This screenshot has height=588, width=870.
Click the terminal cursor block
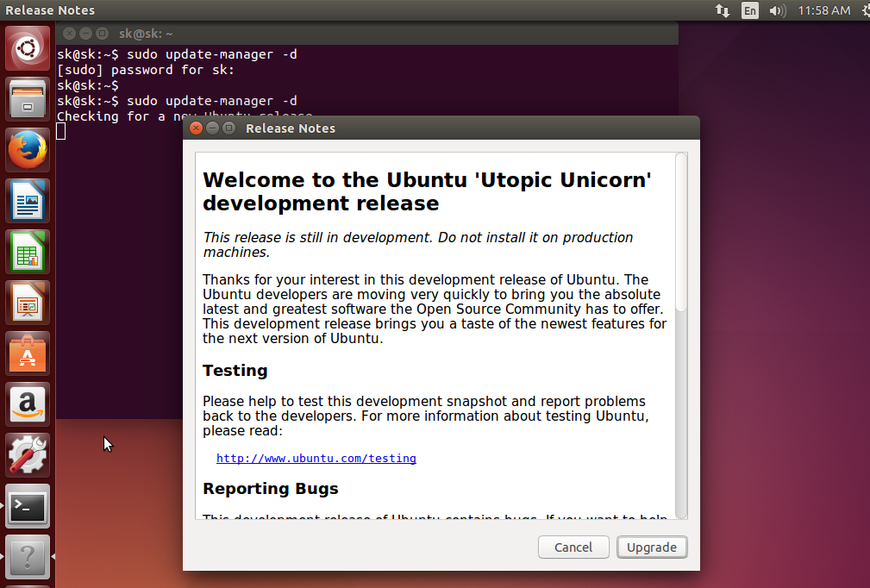(61, 131)
